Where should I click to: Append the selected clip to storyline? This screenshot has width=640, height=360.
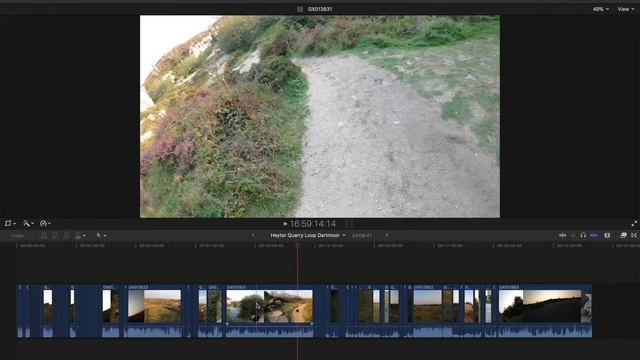coord(67,236)
